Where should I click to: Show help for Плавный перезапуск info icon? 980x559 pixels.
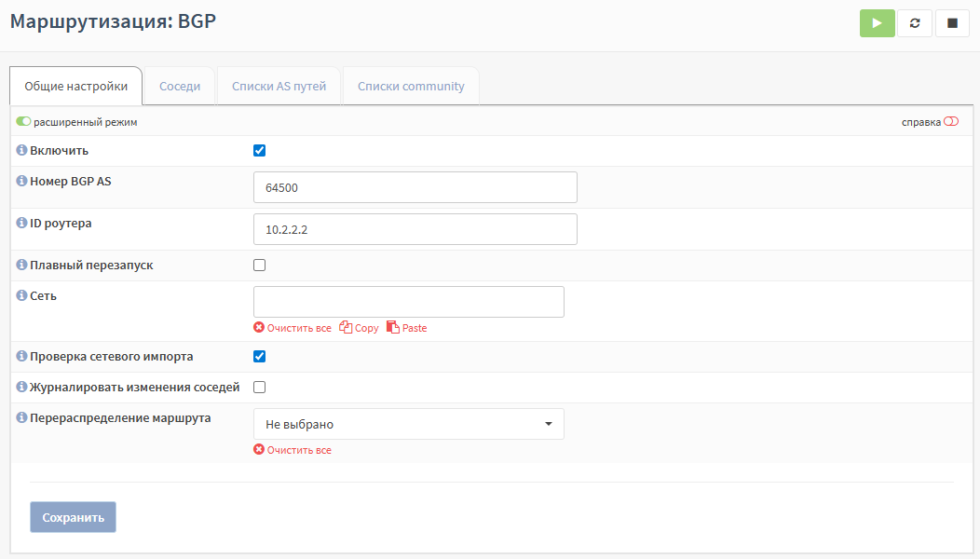tap(22, 266)
